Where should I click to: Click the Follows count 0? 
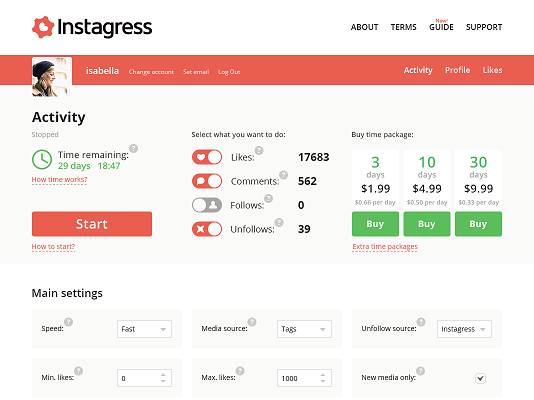coord(301,205)
